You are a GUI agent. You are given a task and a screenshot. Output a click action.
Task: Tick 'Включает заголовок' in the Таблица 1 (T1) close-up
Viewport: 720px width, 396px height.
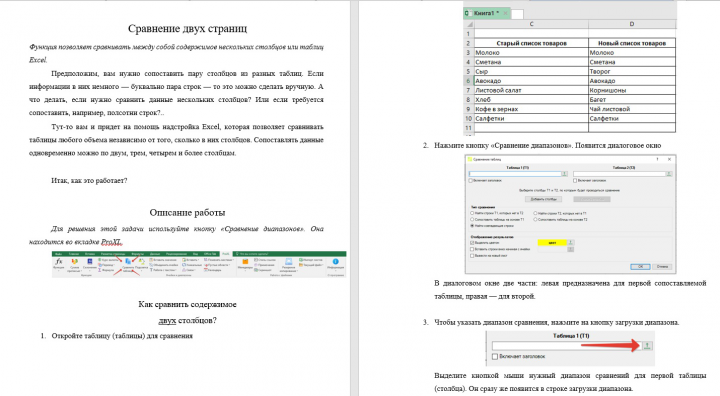pos(495,356)
